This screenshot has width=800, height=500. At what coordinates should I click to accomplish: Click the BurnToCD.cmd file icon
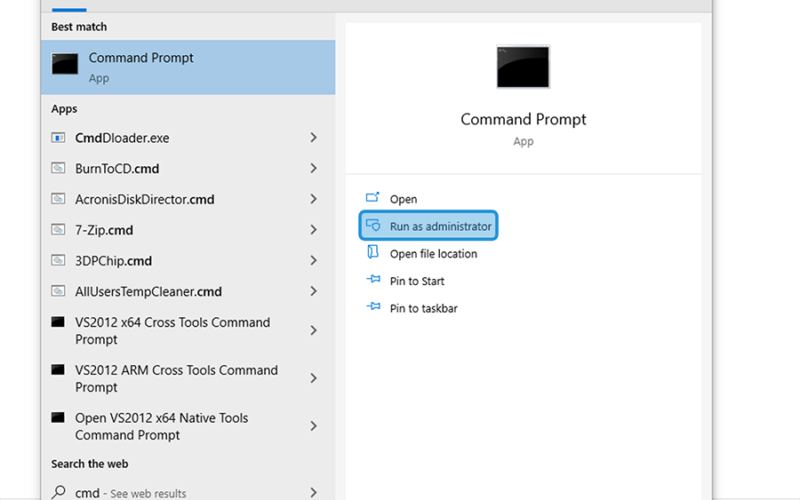pyautogui.click(x=58, y=168)
